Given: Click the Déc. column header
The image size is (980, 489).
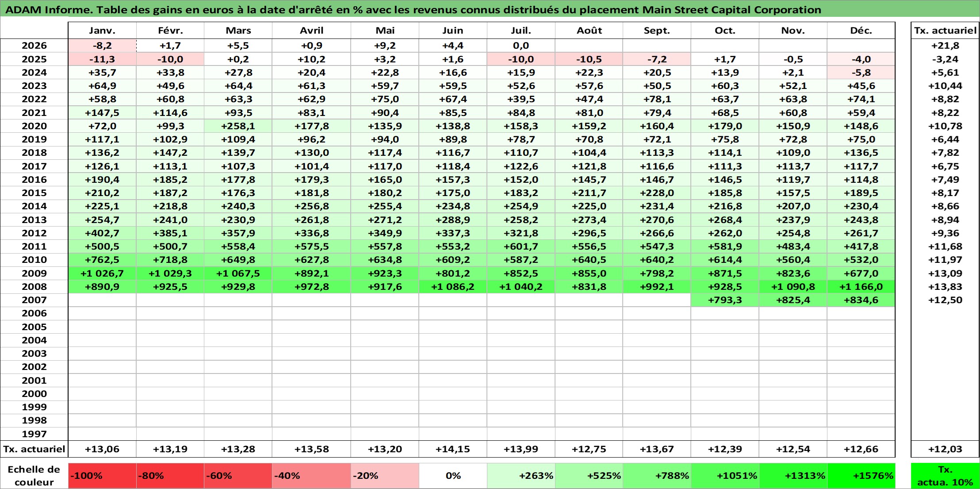Looking at the screenshot, I should tap(861, 31).
